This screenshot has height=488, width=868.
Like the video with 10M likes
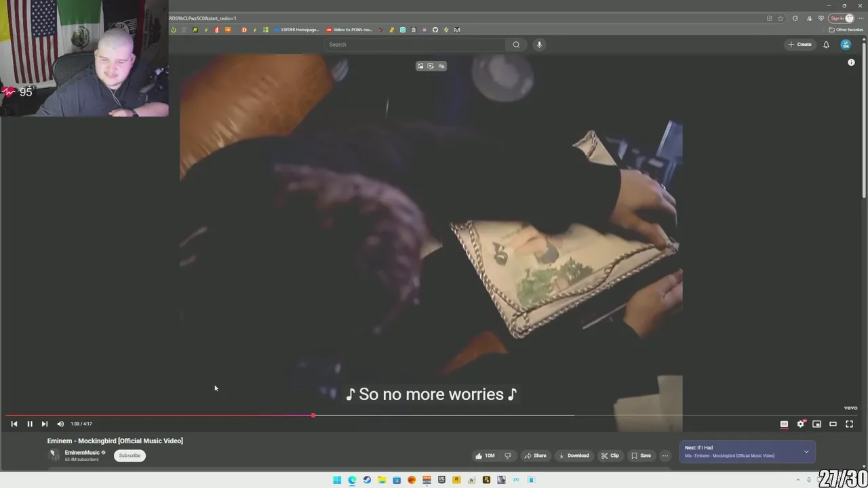(x=485, y=455)
